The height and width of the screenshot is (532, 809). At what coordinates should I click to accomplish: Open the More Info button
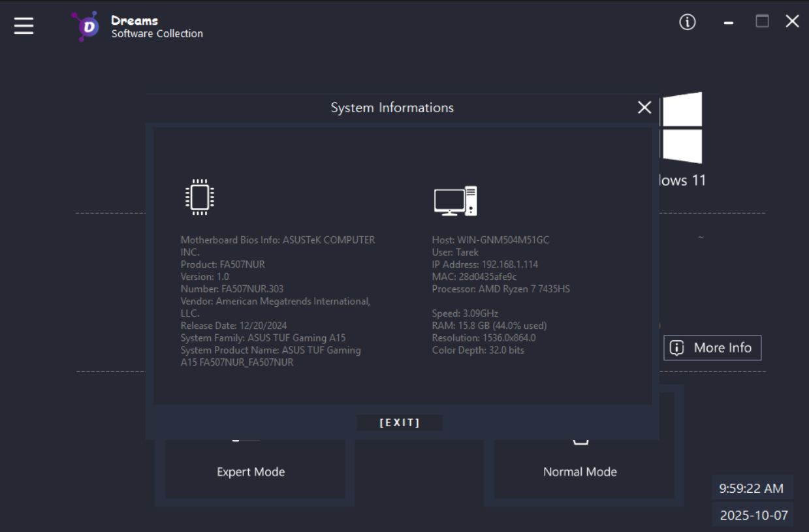[712, 348]
